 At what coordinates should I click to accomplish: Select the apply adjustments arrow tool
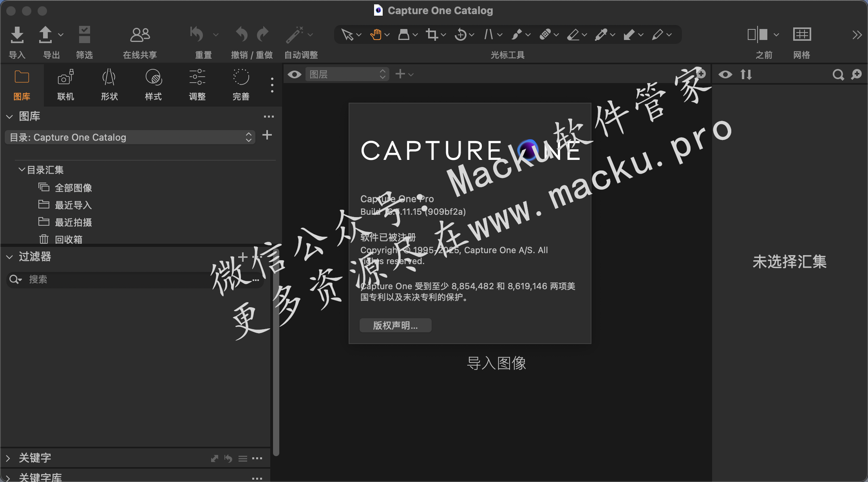click(629, 34)
